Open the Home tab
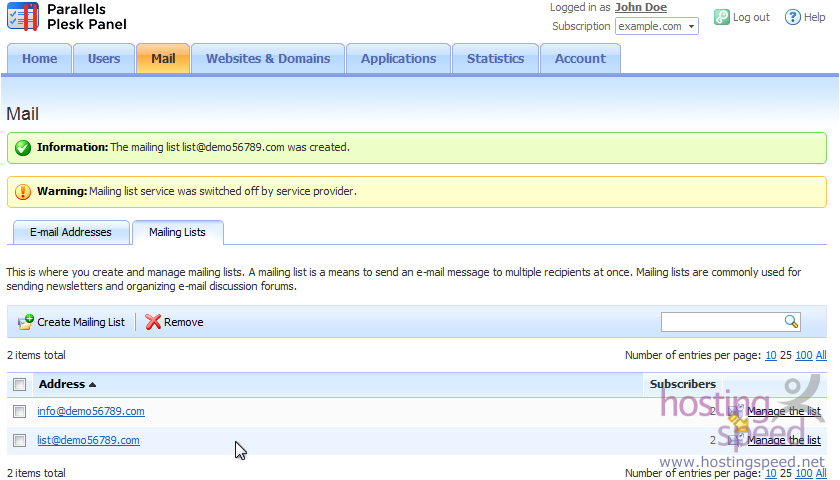Image resolution: width=840 pixels, height=480 pixels. pos(40,58)
